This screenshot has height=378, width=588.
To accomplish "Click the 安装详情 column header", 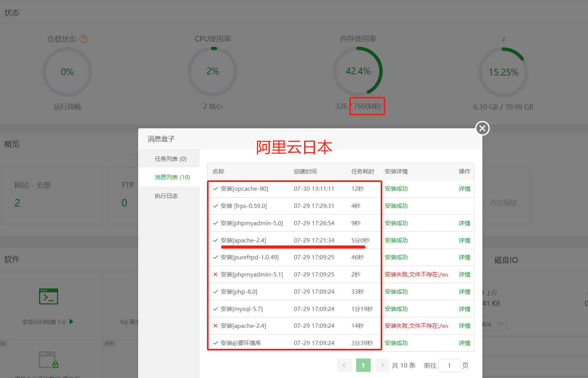I will coord(396,172).
